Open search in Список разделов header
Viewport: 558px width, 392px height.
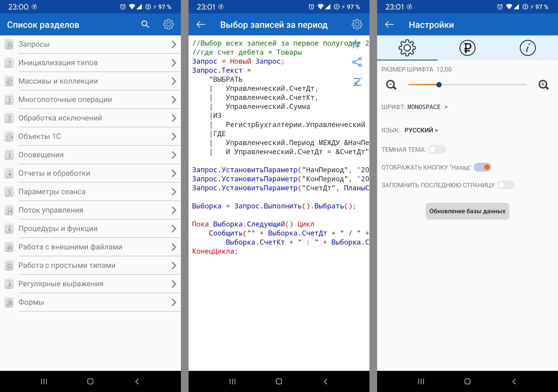pos(145,24)
